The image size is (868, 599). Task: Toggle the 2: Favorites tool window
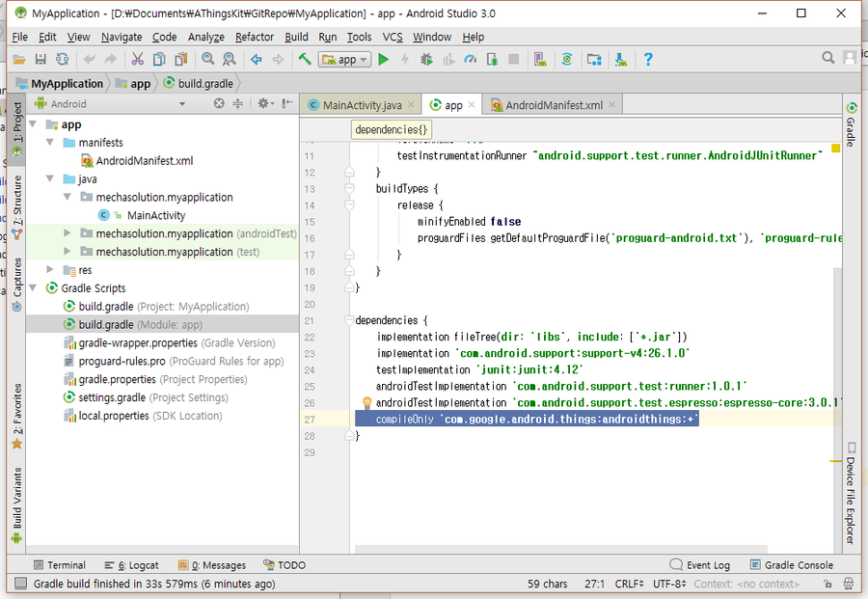point(17,415)
